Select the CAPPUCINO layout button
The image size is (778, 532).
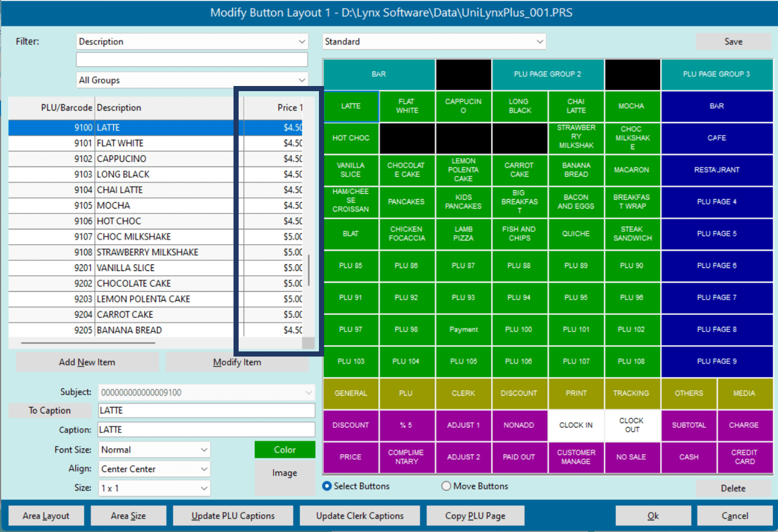463,106
